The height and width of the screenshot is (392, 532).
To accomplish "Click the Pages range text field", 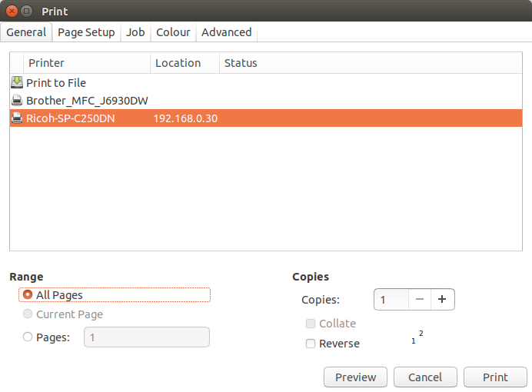I will click(146, 337).
